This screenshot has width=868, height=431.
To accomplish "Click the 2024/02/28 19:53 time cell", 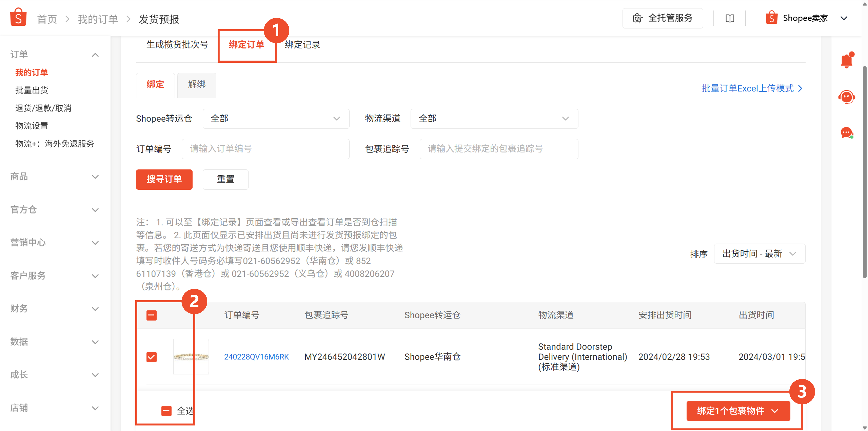I will point(674,357).
